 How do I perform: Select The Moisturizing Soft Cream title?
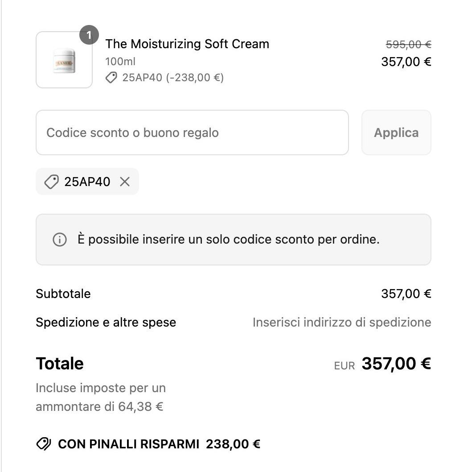click(187, 44)
